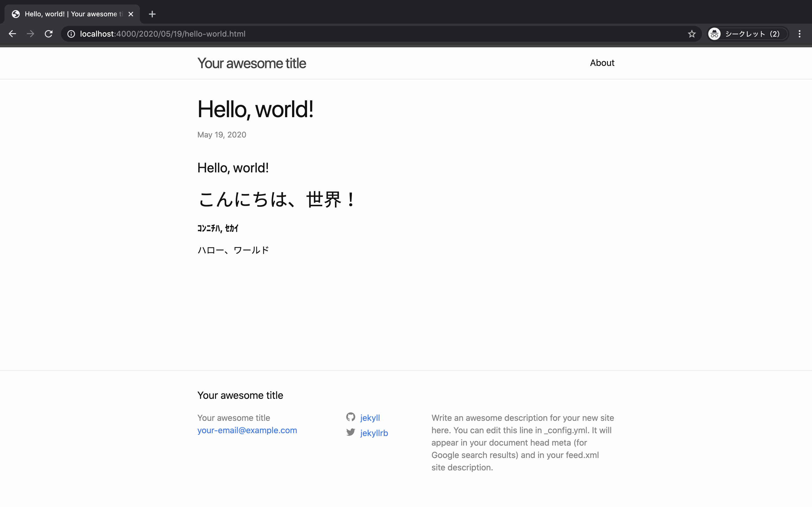Bookmark this page with the star
The width and height of the screenshot is (812, 507).
tap(692, 34)
